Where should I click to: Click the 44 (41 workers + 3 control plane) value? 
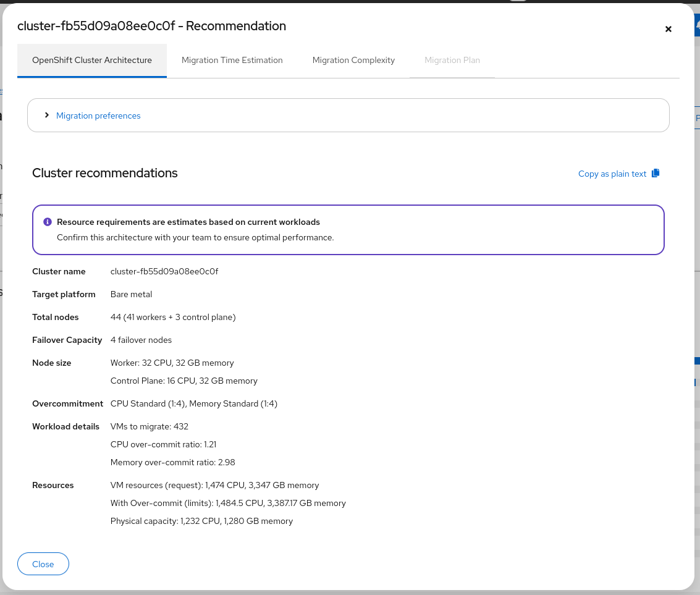[173, 317]
